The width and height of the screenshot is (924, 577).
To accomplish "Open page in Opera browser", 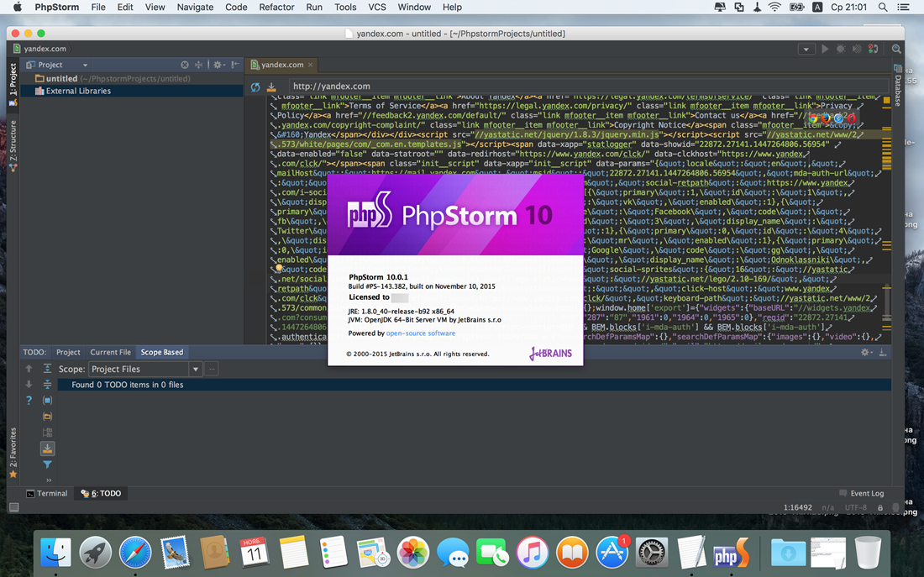I will (851, 118).
